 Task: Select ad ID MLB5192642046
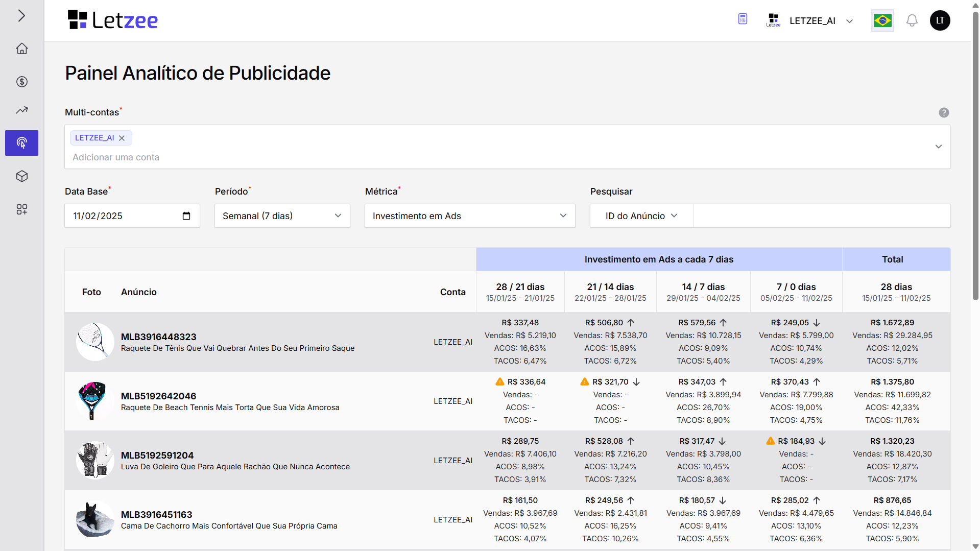pyautogui.click(x=158, y=396)
